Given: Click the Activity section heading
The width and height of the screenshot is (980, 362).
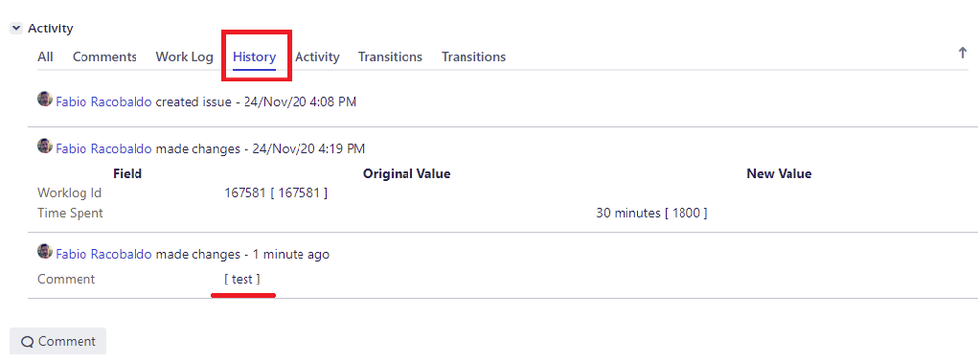Looking at the screenshot, I should 51,28.
